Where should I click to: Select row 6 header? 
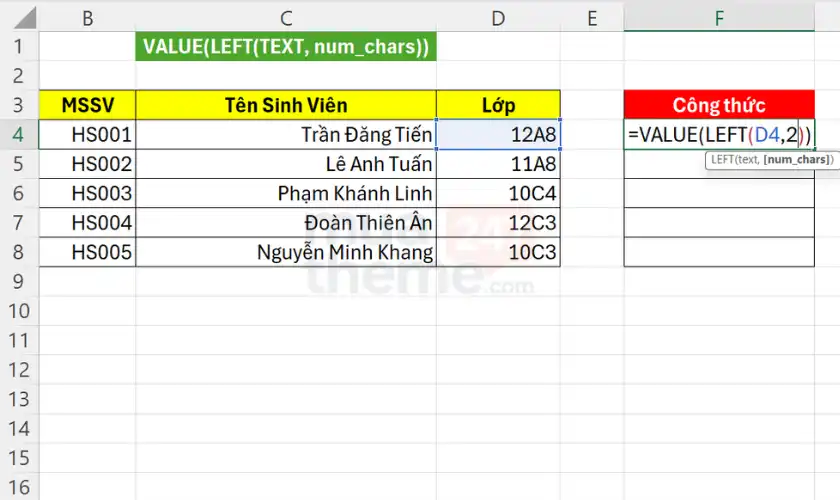tap(19, 193)
